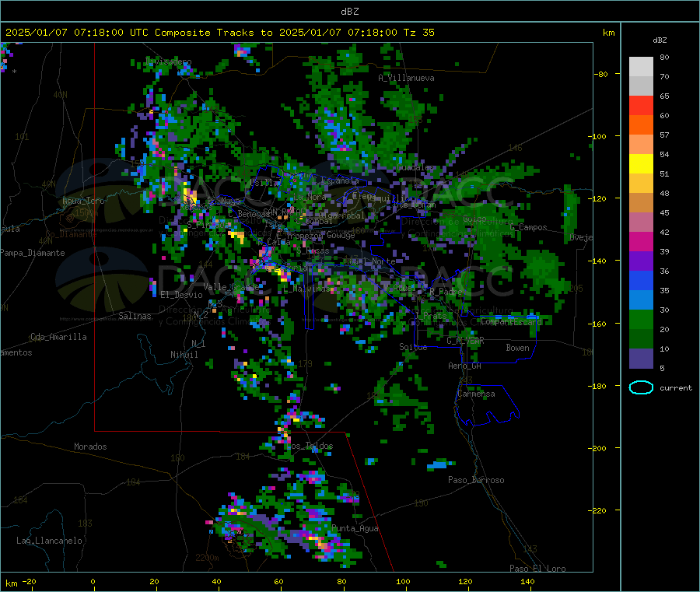Screen dimensions: 700x592
Task: Select the light blue 30-35 dBZ swatch
Action: [641, 300]
